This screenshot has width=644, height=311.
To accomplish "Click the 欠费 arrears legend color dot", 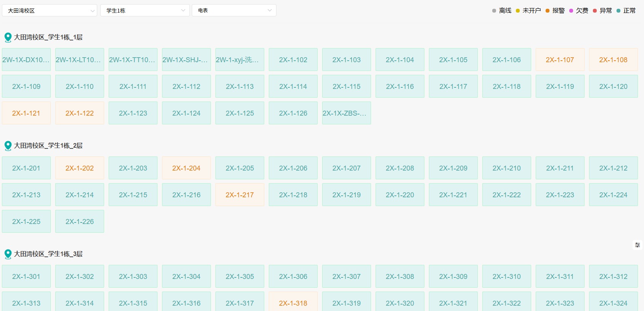I will tap(571, 11).
